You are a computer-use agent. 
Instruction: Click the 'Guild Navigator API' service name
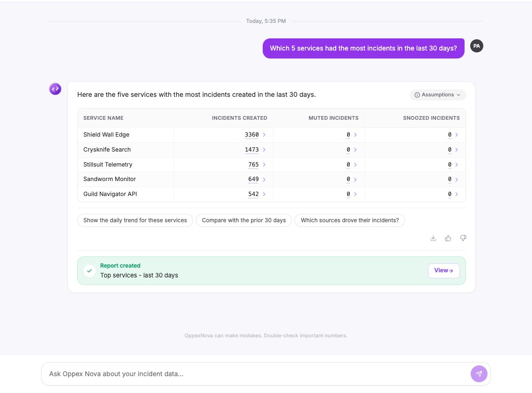coord(110,194)
